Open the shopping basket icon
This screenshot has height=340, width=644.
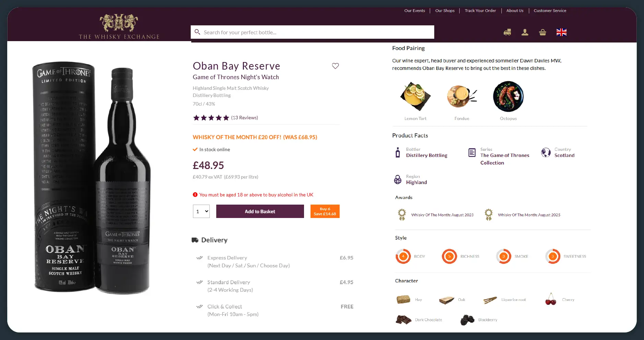tap(543, 32)
